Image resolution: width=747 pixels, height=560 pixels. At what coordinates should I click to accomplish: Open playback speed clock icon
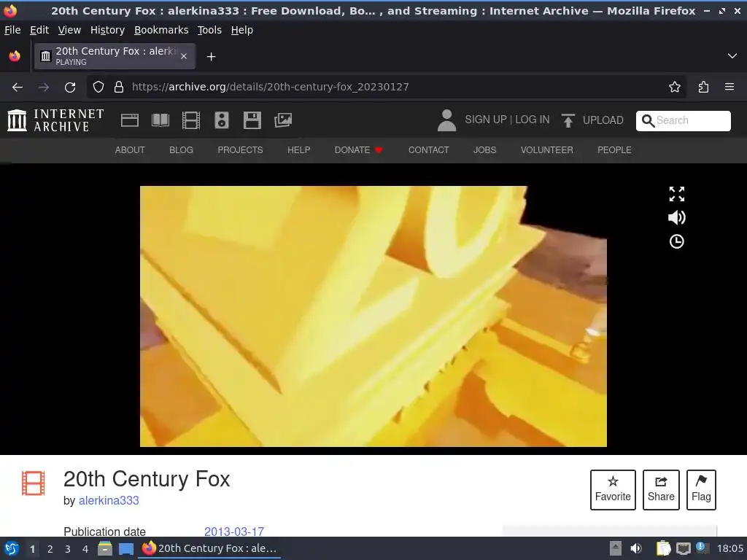tap(676, 241)
